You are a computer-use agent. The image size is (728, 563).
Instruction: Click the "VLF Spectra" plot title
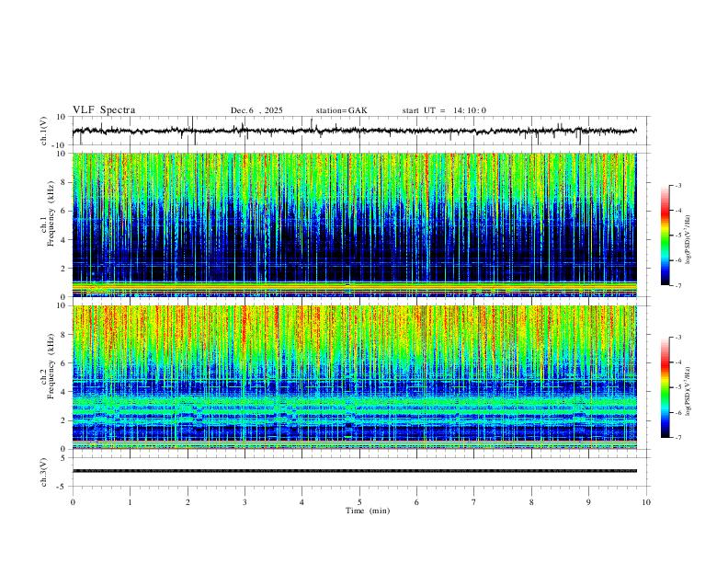pos(104,110)
